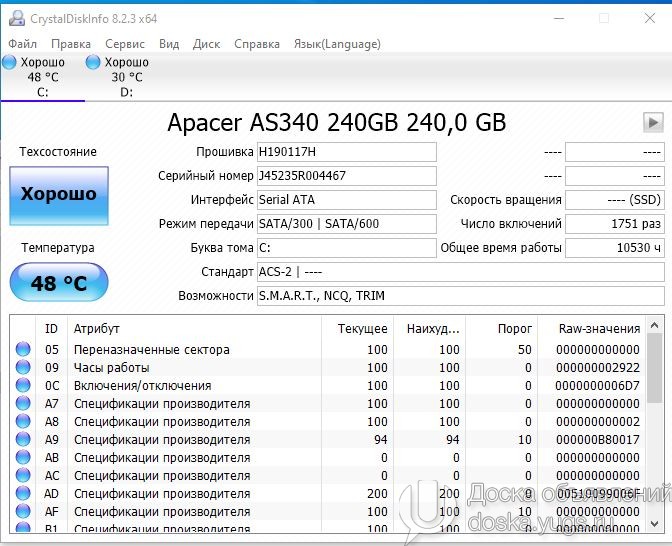Image resolution: width=672 pixels, height=546 pixels.
Task: Open the Правка menu
Action: pyautogui.click(x=71, y=44)
